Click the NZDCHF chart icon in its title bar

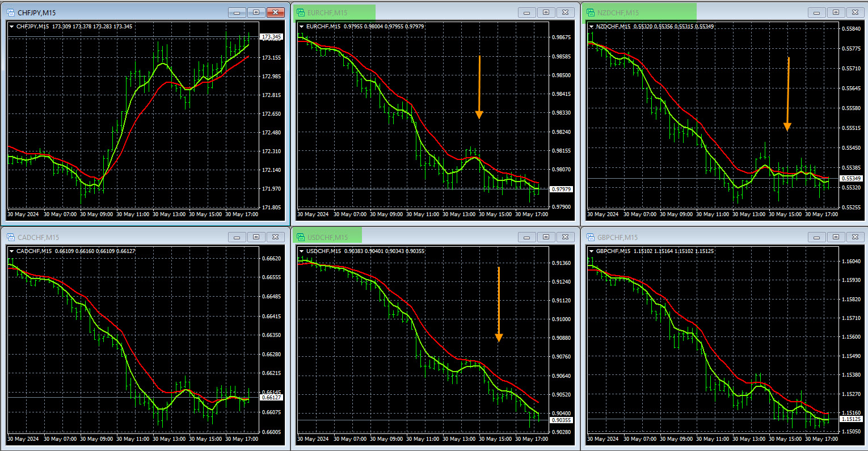(591, 12)
